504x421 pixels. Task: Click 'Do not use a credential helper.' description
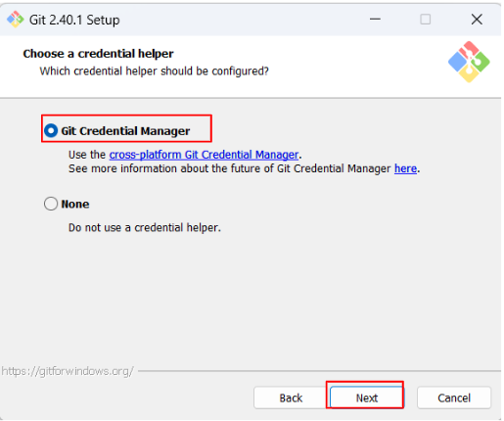click(145, 227)
